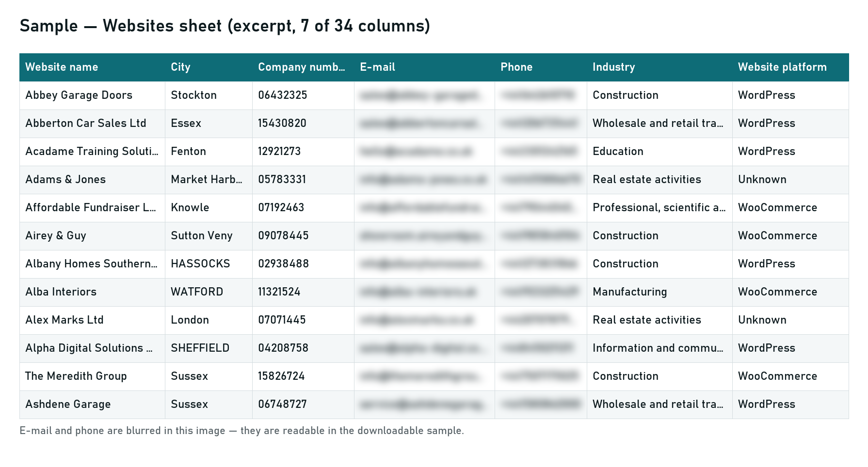Screen dimensions: 868x467
Task: Click company number '05783331'
Action: click(303, 180)
